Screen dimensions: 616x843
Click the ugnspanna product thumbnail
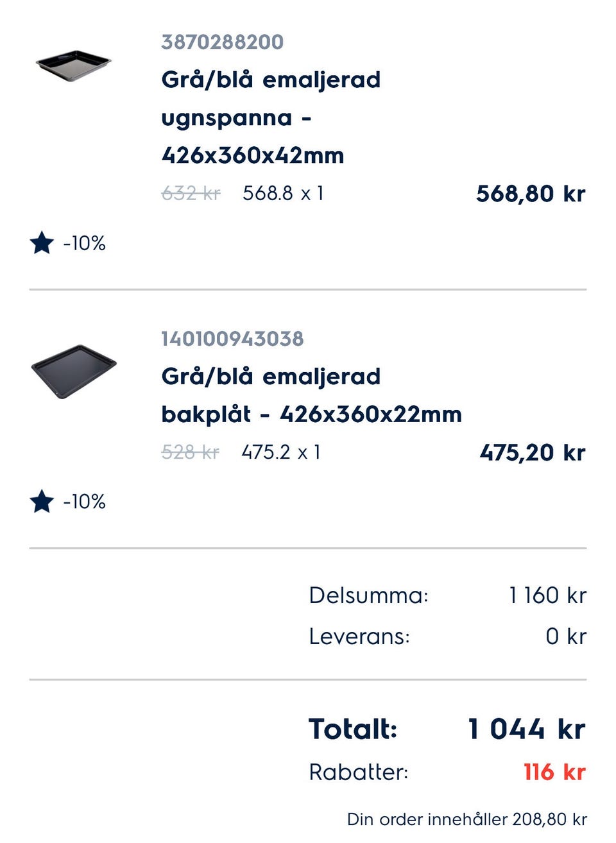(73, 65)
